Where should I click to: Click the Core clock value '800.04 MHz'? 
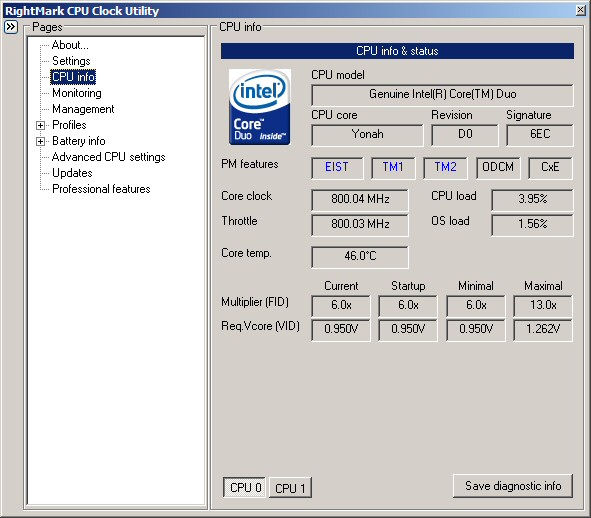(x=360, y=200)
